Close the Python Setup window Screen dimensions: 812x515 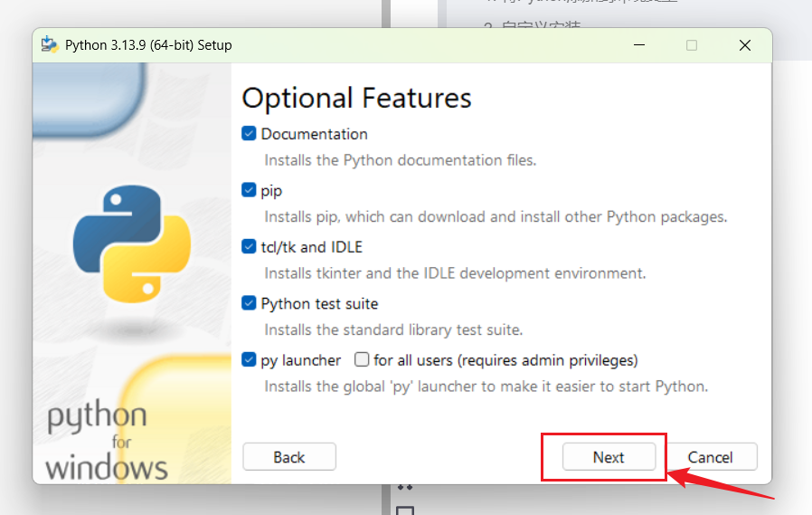point(745,45)
